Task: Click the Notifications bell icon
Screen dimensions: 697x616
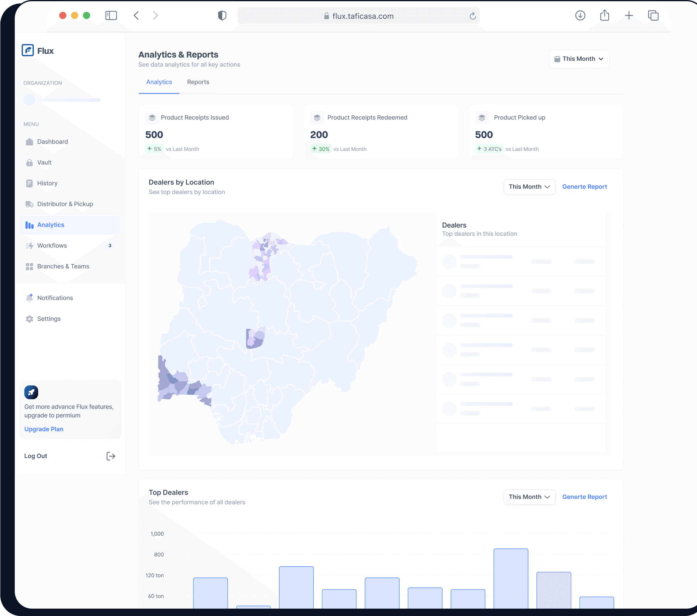Action: 29,298
